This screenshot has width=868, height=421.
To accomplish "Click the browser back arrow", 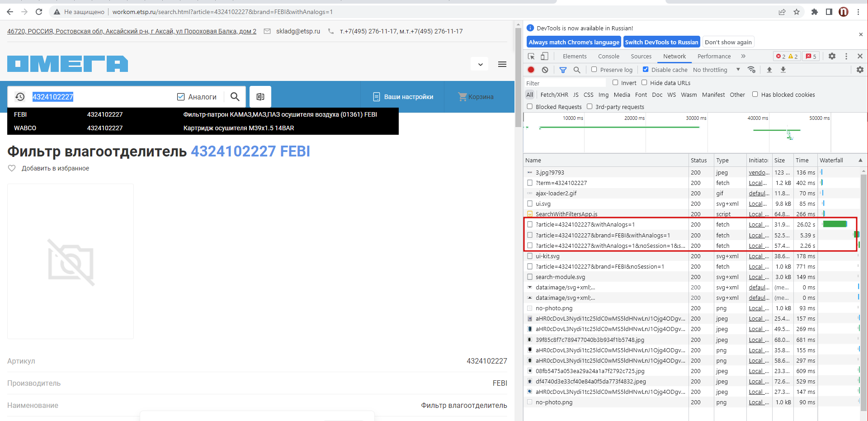I will [x=10, y=12].
